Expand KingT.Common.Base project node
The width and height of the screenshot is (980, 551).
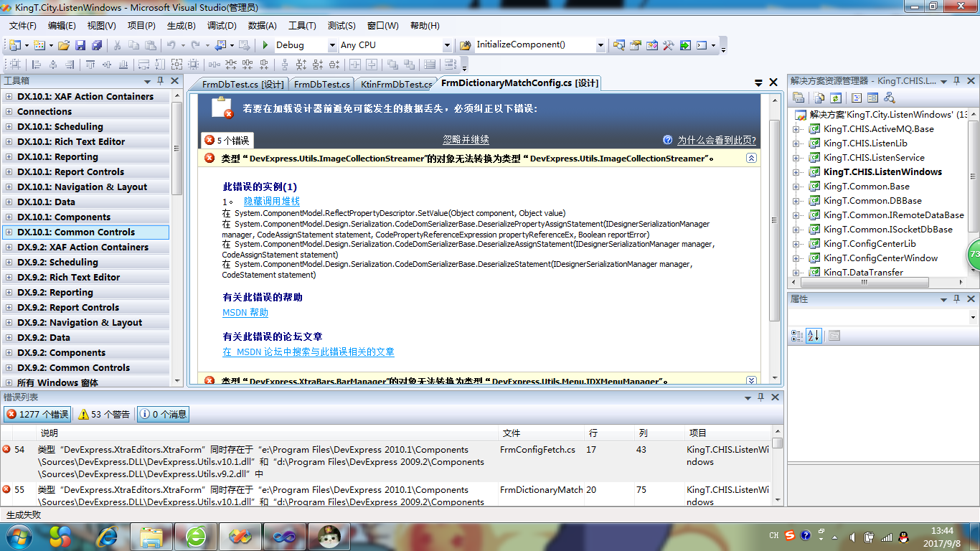pos(796,187)
